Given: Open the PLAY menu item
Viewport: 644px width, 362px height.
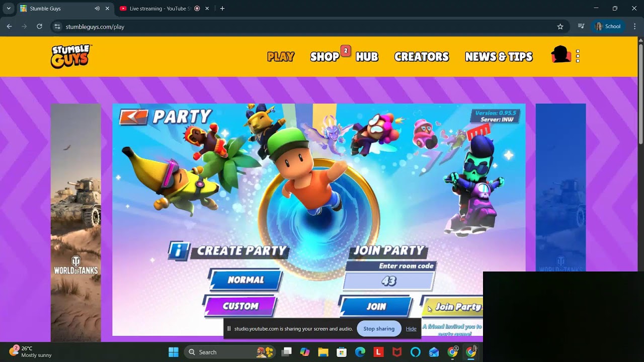Looking at the screenshot, I should click(x=281, y=57).
